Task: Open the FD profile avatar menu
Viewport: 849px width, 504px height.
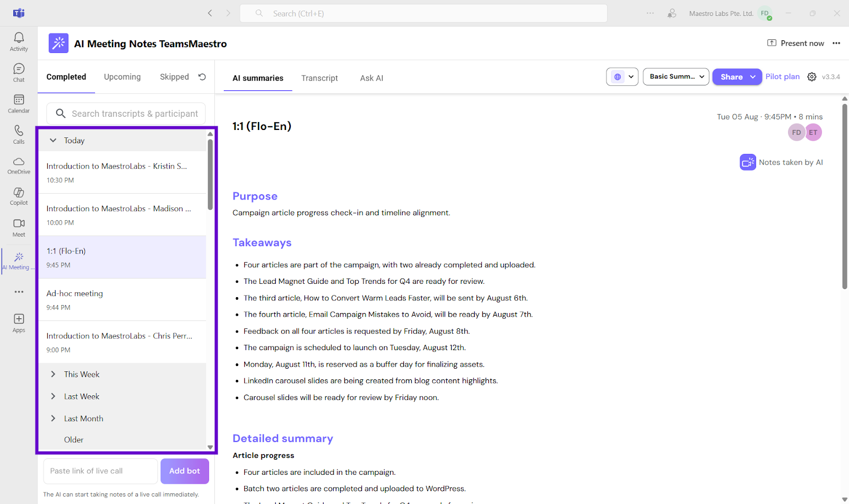Action: pyautogui.click(x=765, y=13)
